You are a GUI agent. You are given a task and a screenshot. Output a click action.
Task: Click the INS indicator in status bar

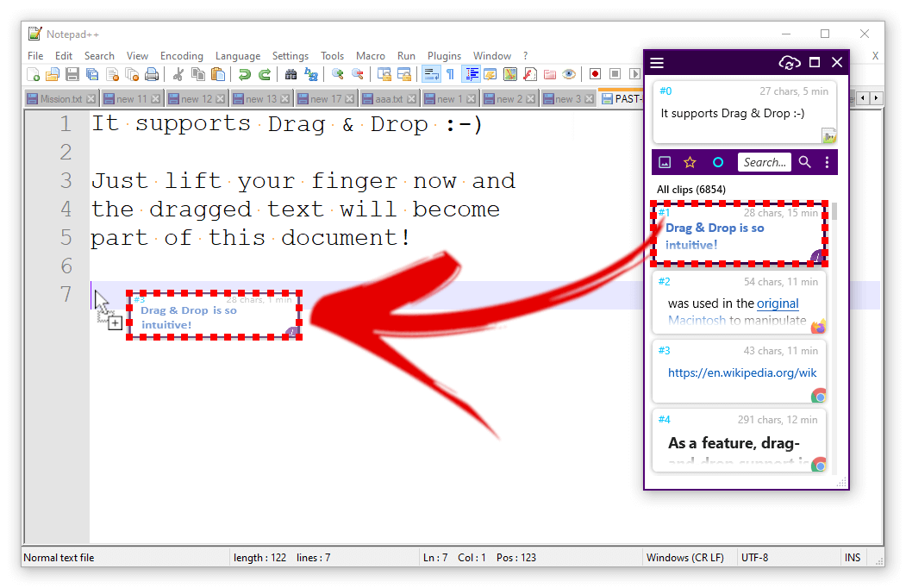(x=853, y=557)
